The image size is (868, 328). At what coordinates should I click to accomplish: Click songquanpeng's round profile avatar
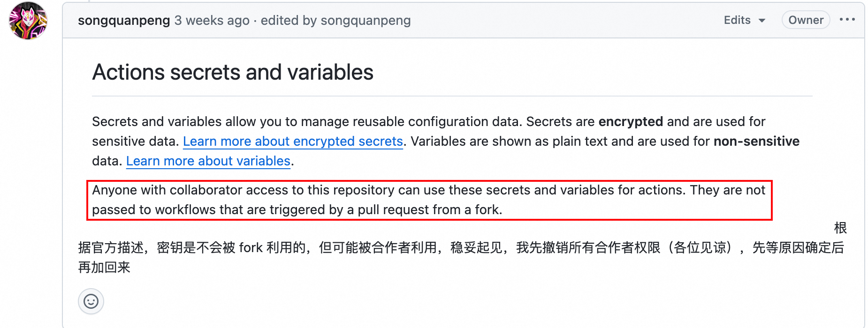coord(28,21)
